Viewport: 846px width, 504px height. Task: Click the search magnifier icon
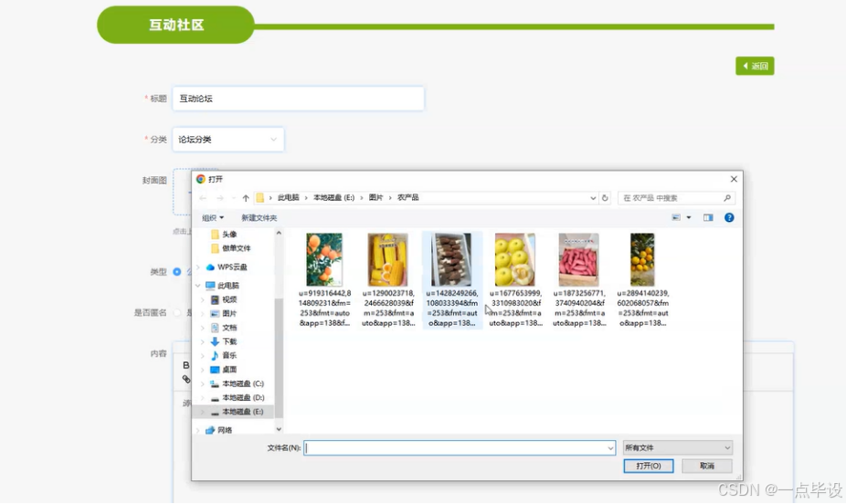point(726,198)
